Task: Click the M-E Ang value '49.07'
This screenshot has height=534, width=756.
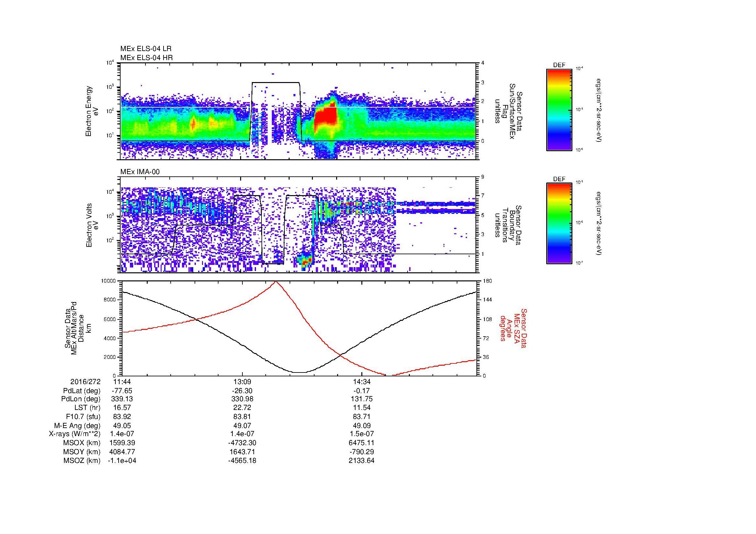Action: pos(242,425)
